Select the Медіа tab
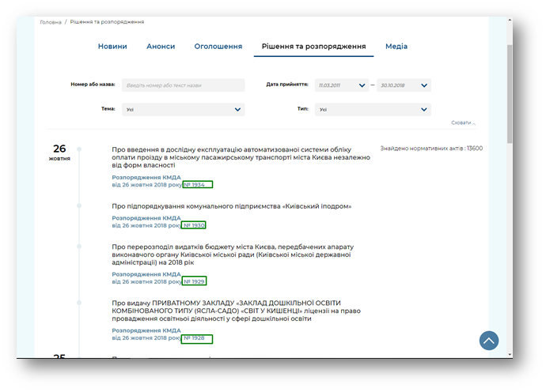Screen dimensions: 546x392 tap(396, 47)
